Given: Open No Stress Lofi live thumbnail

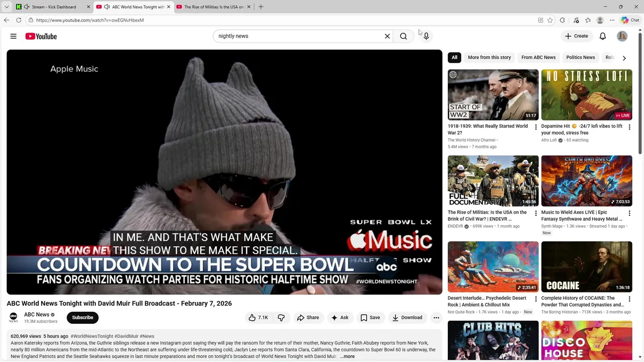Looking at the screenshot, I should (587, 95).
